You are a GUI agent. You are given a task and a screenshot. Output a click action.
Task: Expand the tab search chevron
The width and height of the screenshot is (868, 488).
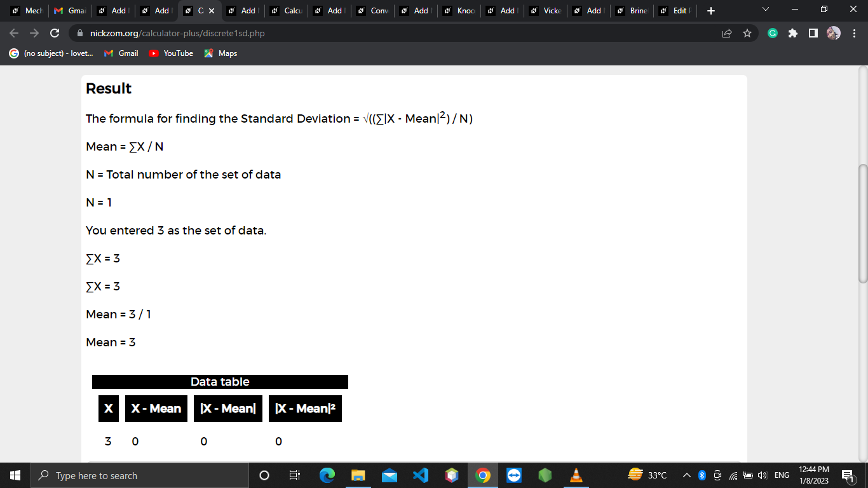pyautogui.click(x=765, y=10)
